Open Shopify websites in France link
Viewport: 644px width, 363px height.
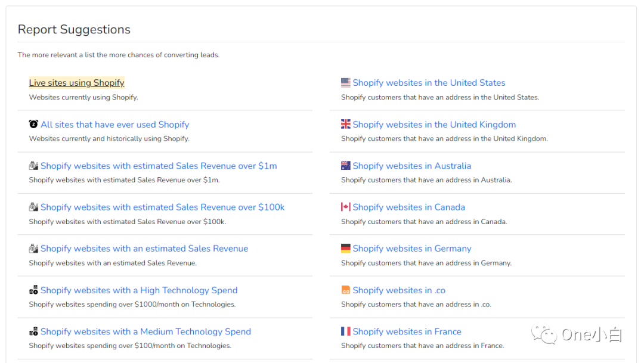click(x=407, y=331)
